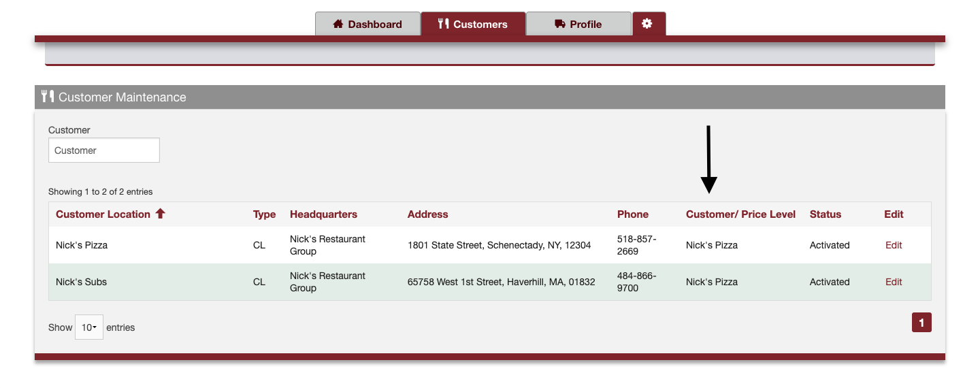Go to page 1 of results

(921, 323)
